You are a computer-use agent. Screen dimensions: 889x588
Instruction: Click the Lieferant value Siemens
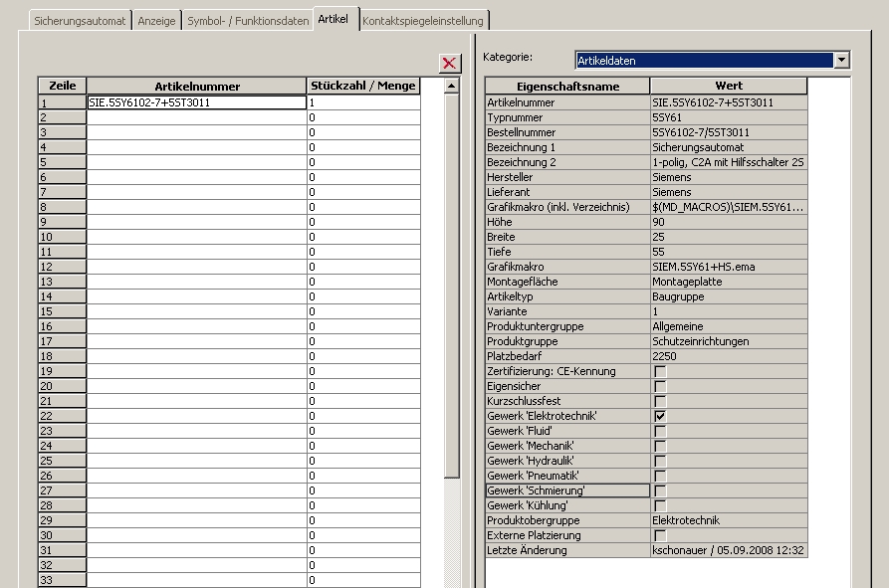coord(729,192)
